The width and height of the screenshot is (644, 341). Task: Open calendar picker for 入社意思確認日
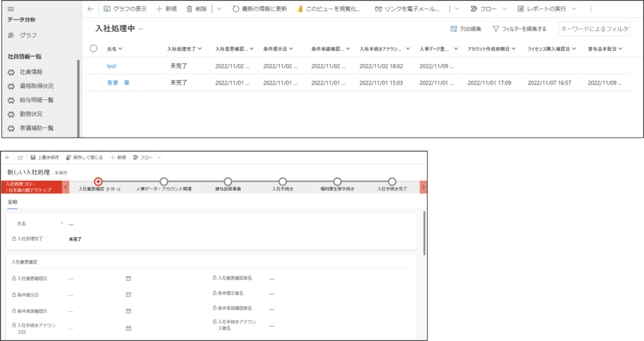coord(128,278)
